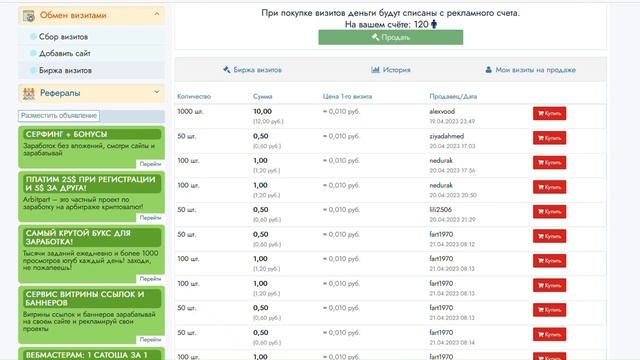Viewport: 640px width, 360px height.
Task: Buy nedurak lot dated 20:50
Action: coord(549,187)
